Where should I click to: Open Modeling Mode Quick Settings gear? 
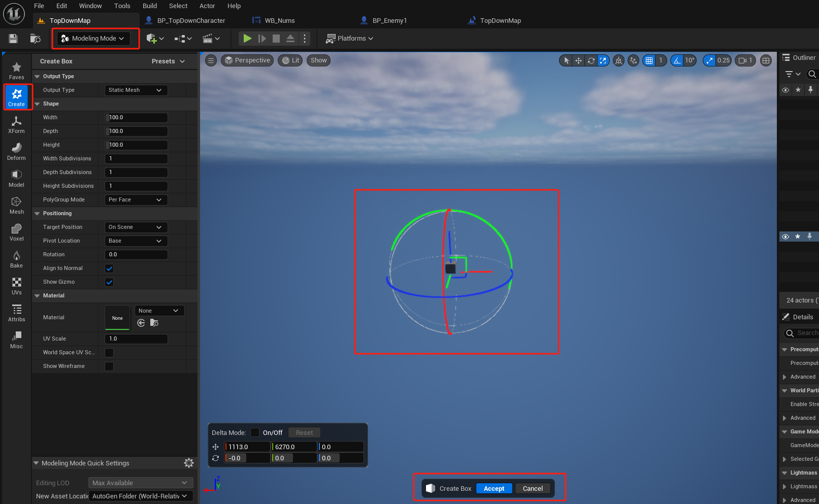[x=189, y=463]
